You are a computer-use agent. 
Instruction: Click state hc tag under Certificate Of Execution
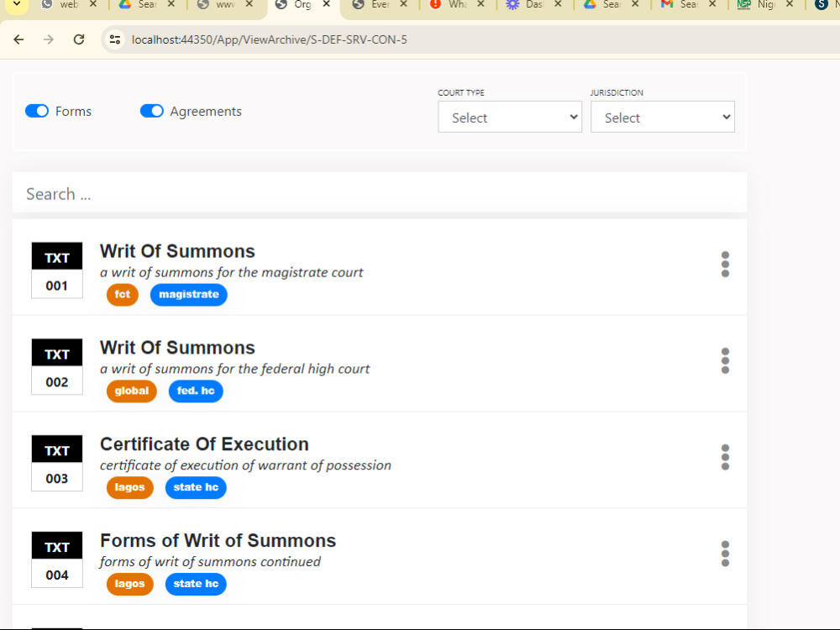pyautogui.click(x=196, y=487)
